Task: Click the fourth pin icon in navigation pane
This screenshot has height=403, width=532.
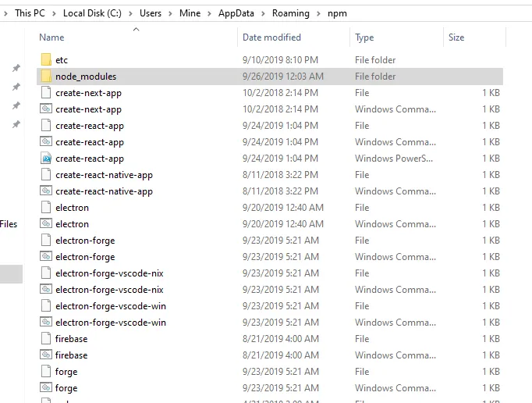Action: pyautogui.click(x=16, y=124)
